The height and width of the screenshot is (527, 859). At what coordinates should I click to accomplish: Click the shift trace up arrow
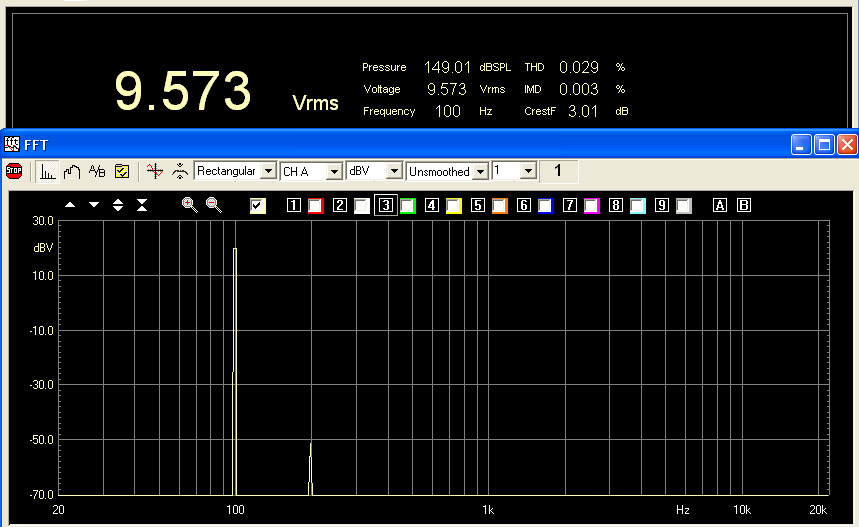70,205
